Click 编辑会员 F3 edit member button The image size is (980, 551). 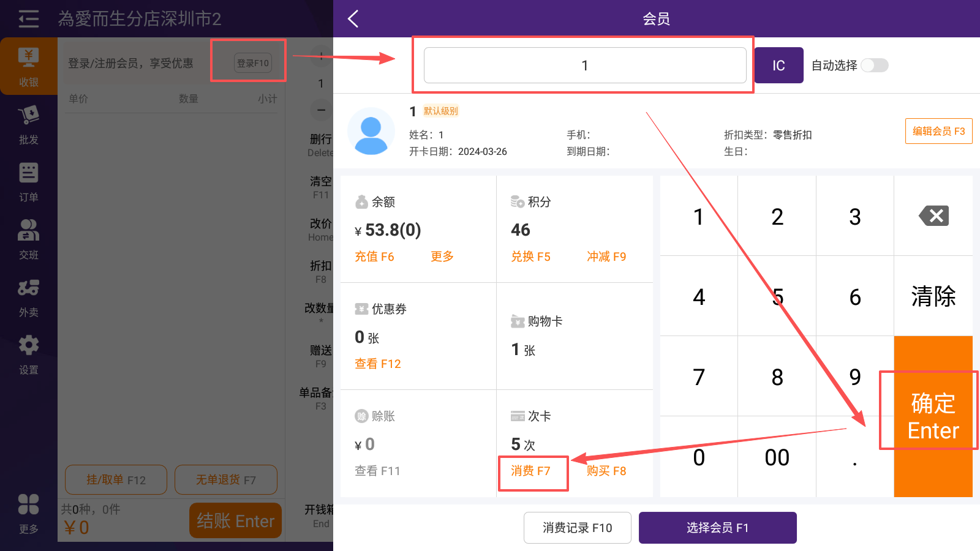938,131
